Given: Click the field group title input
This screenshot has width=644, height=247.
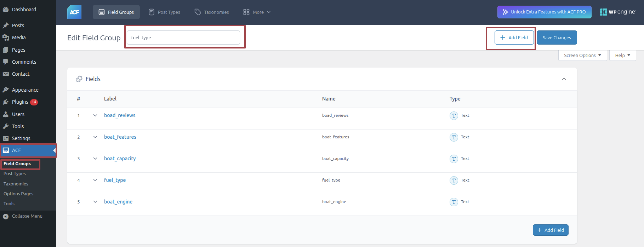Looking at the screenshot, I should click(183, 38).
